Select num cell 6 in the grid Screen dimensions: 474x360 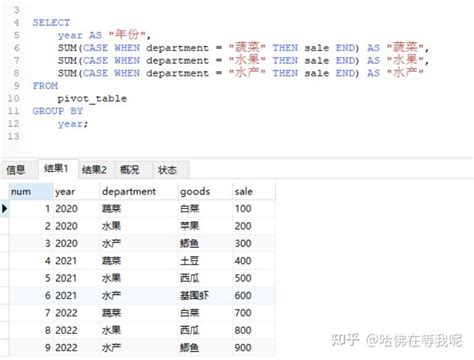coord(31,296)
